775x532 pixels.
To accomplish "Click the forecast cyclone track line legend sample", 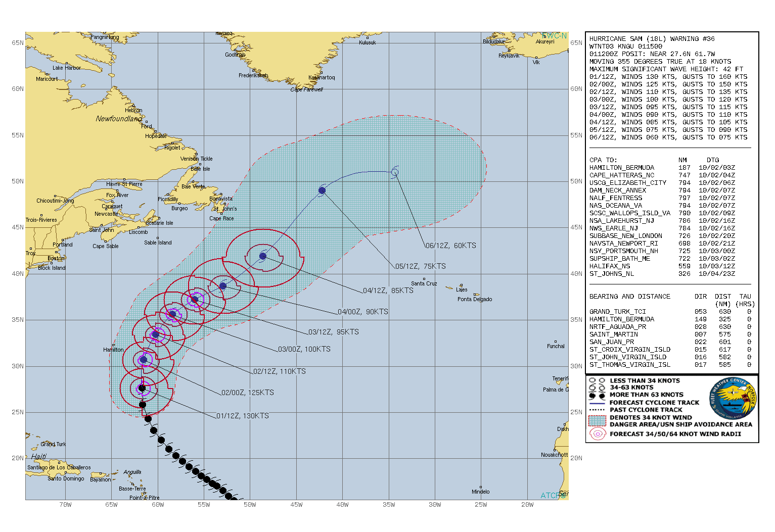I will pyautogui.click(x=597, y=403).
